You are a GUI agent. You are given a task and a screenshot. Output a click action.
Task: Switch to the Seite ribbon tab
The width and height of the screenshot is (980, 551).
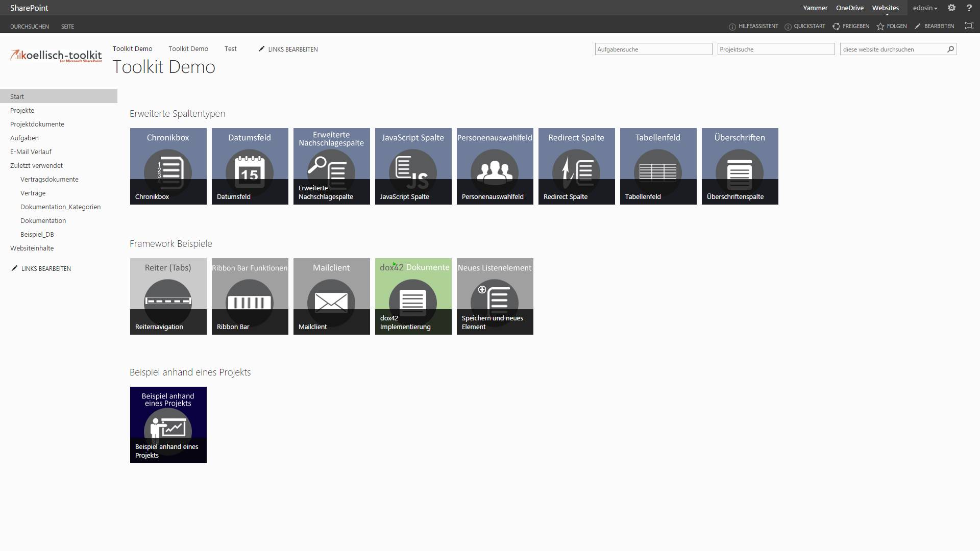pos(67,27)
